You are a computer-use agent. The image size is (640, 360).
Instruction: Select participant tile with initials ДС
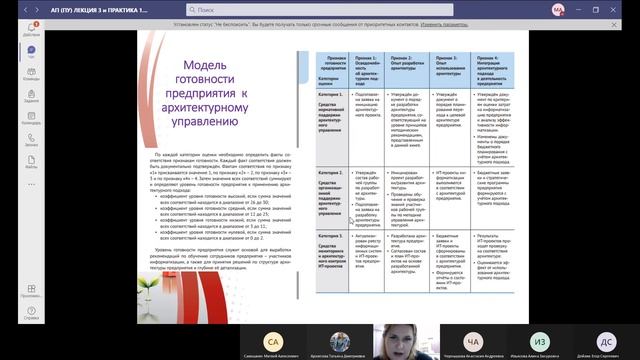606,342
